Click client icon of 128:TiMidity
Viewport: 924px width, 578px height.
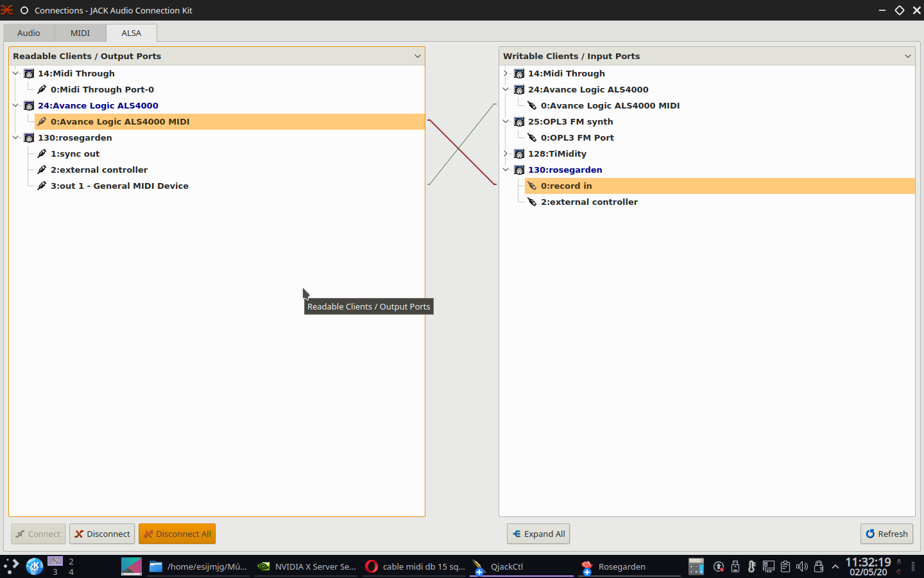[x=519, y=153]
